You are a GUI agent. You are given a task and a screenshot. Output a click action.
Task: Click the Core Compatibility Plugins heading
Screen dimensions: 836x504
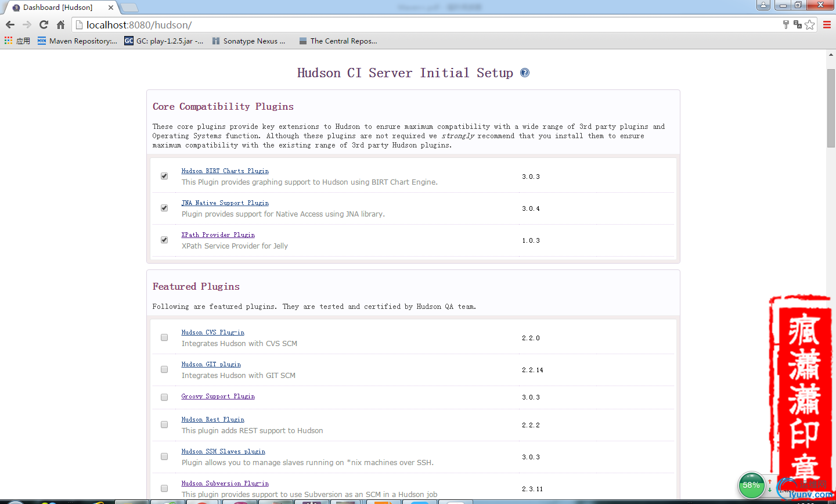[x=223, y=107]
